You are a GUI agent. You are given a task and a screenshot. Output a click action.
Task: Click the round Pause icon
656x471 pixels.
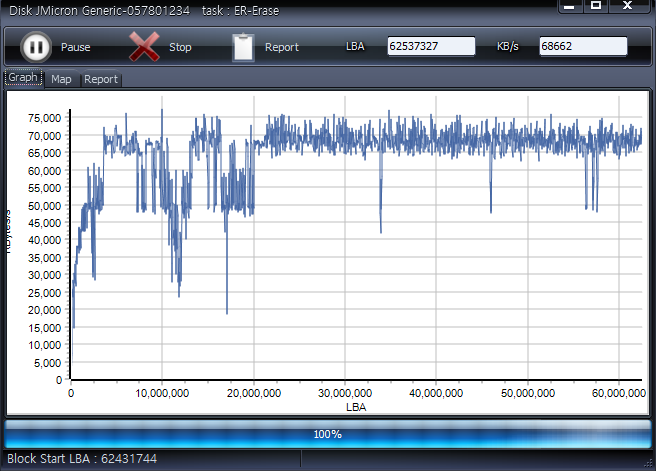click(x=36, y=47)
